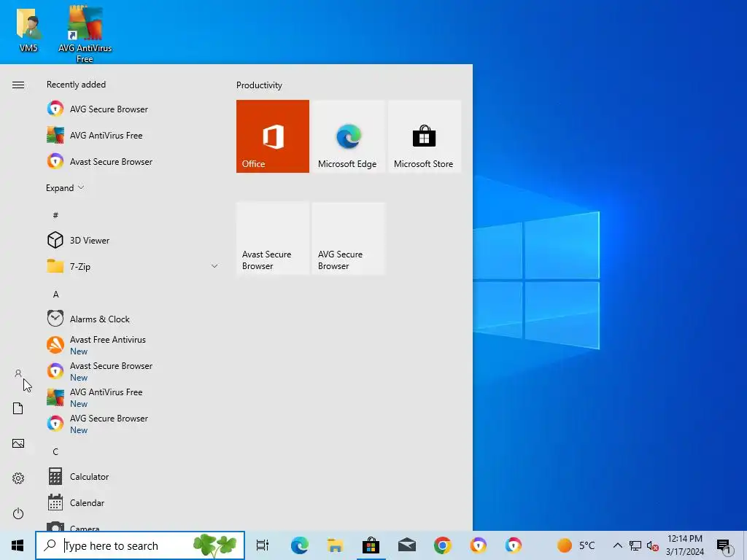Viewport: 747px width, 560px height.
Task: Open the Microsoft Store tile
Action: (424, 136)
